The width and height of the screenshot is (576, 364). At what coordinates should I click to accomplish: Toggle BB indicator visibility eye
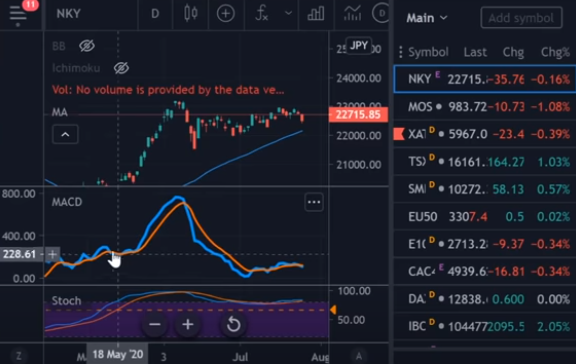click(x=87, y=46)
